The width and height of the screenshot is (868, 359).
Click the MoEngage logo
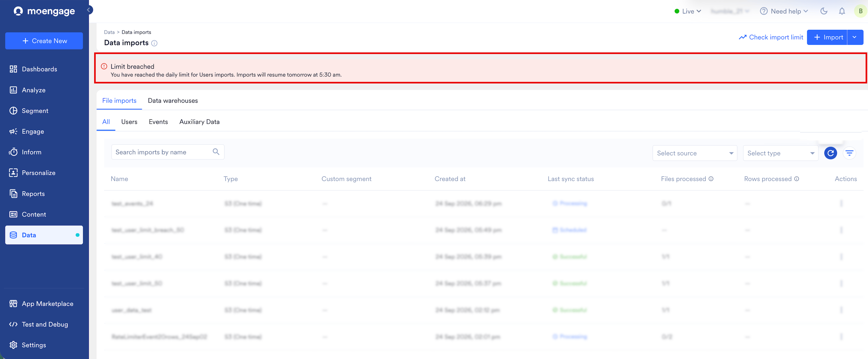tap(44, 11)
